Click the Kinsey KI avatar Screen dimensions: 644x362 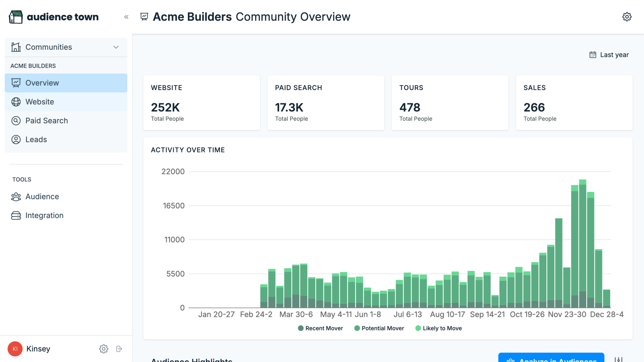(15, 349)
